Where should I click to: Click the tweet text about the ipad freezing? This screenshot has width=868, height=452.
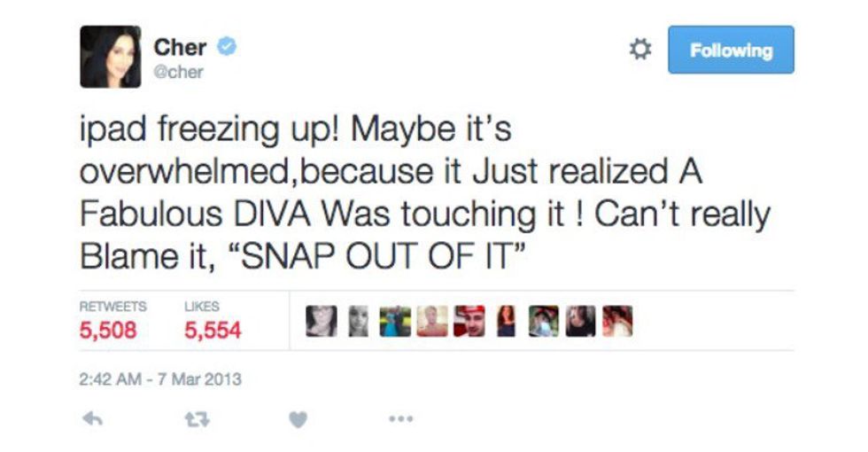425,193
